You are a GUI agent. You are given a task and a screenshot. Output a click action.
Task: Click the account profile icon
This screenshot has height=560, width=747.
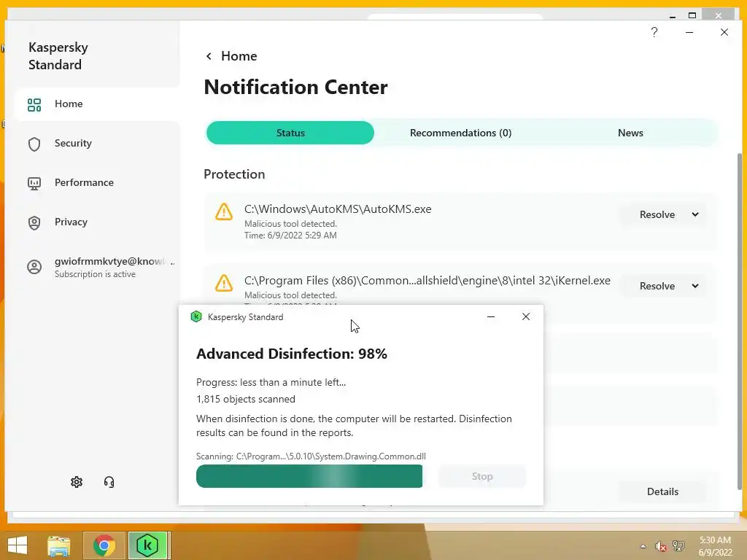34,267
